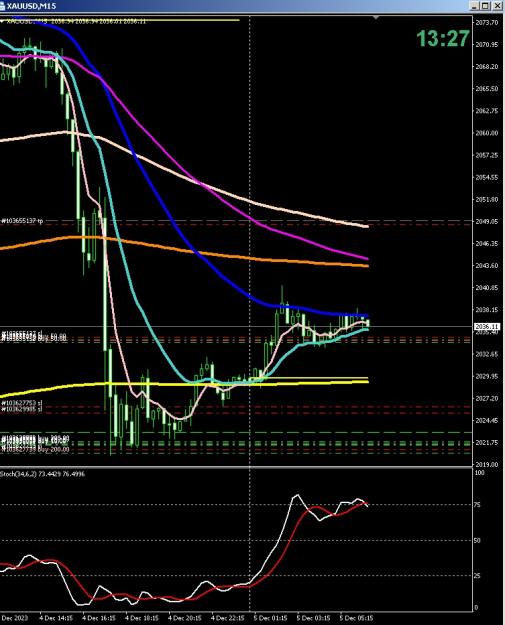Click the 4 Dec 16:15 time axis label
The width and height of the screenshot is (505, 625).
point(99,618)
